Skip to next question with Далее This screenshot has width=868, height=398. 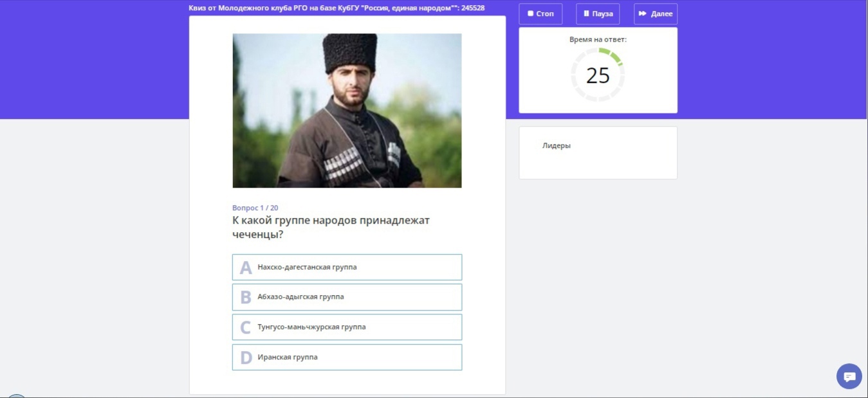tap(656, 14)
